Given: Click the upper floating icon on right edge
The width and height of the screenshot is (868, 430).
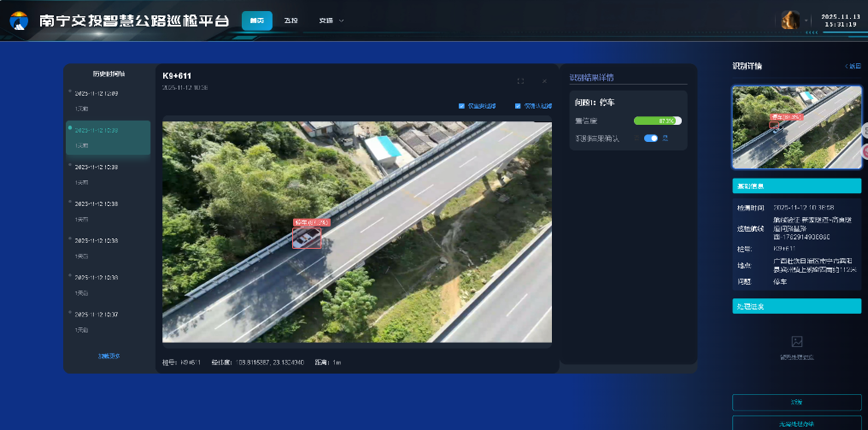Looking at the screenshot, I should pyautogui.click(x=864, y=130).
